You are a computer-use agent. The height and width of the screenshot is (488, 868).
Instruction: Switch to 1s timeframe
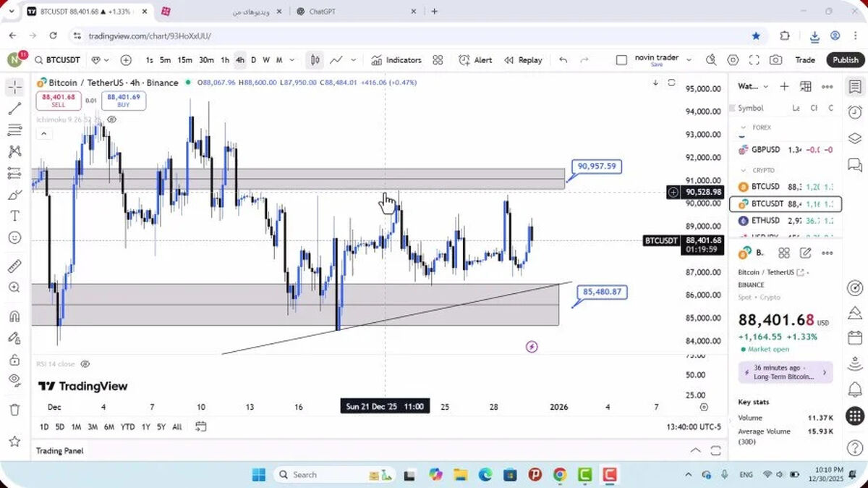[x=149, y=60]
